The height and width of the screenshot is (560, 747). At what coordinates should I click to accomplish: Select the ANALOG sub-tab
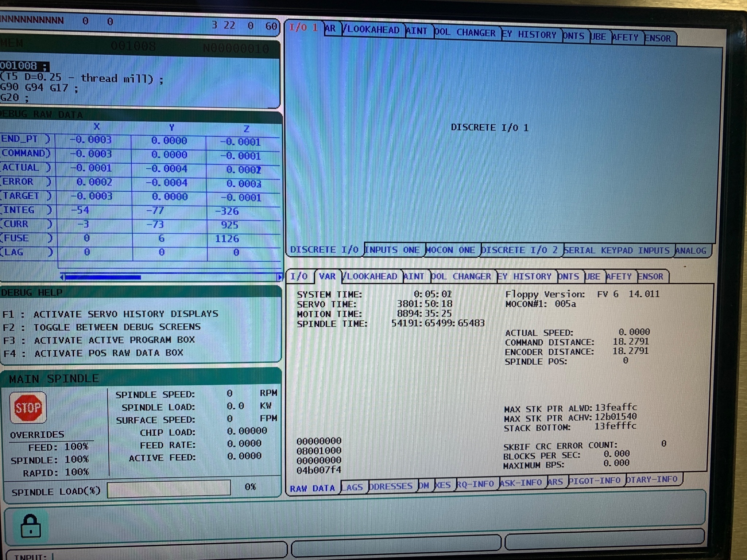691,251
